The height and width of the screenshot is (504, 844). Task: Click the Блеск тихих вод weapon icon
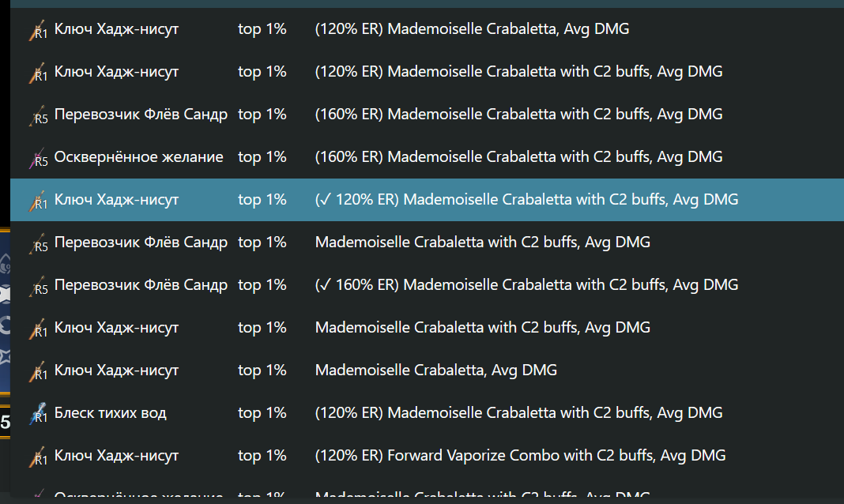tap(38, 413)
